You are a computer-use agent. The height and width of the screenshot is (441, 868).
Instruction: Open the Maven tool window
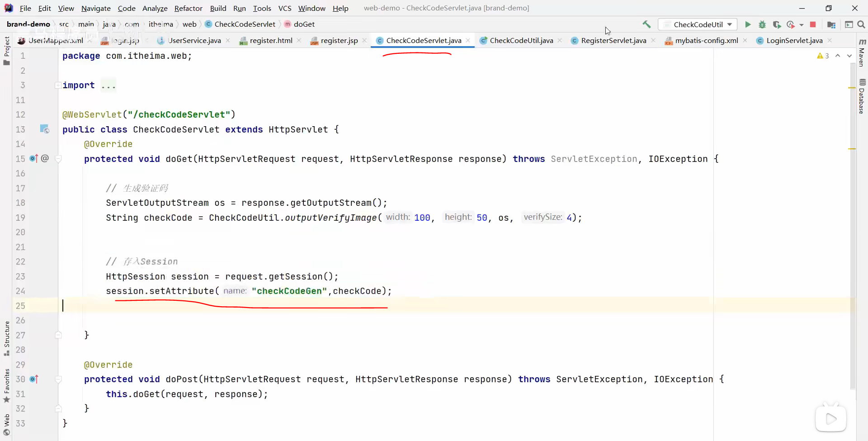pyautogui.click(x=862, y=53)
